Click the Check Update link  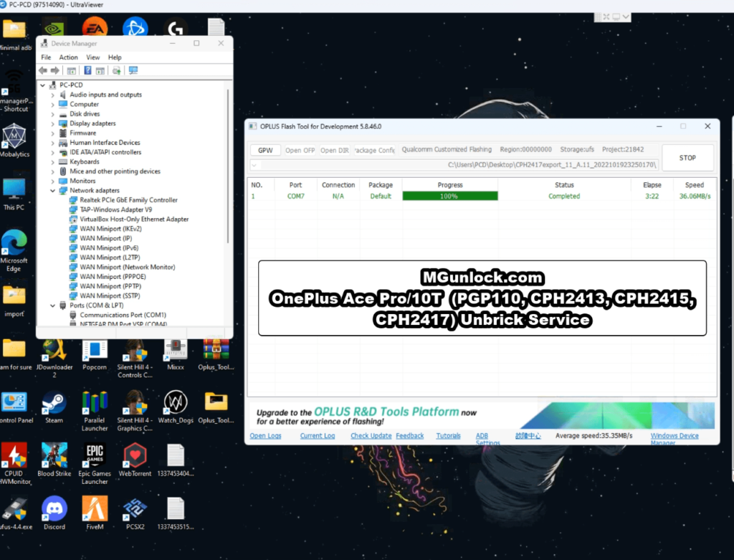click(371, 435)
